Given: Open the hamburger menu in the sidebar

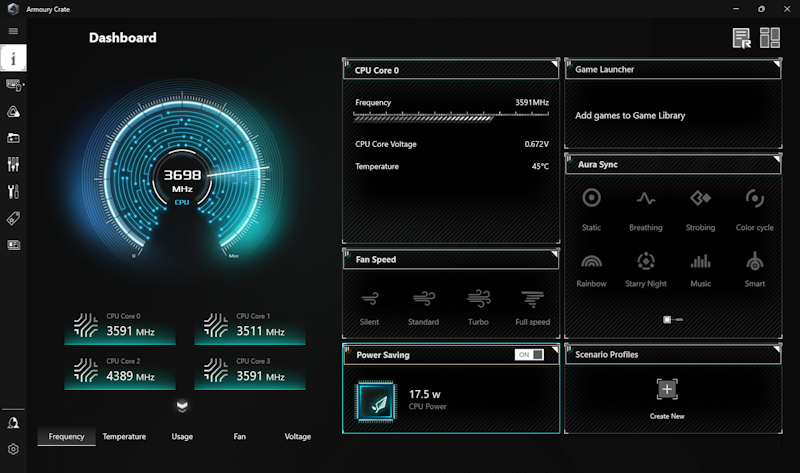Looking at the screenshot, I should click(13, 31).
